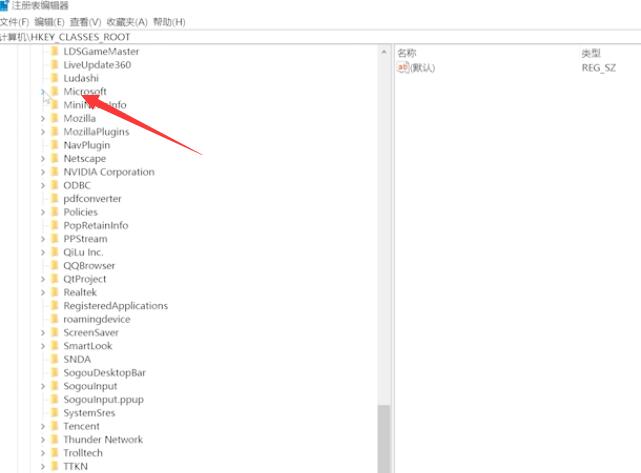641x473 pixels.
Task: Open the 收藏夹(A) menu
Action: tap(127, 22)
